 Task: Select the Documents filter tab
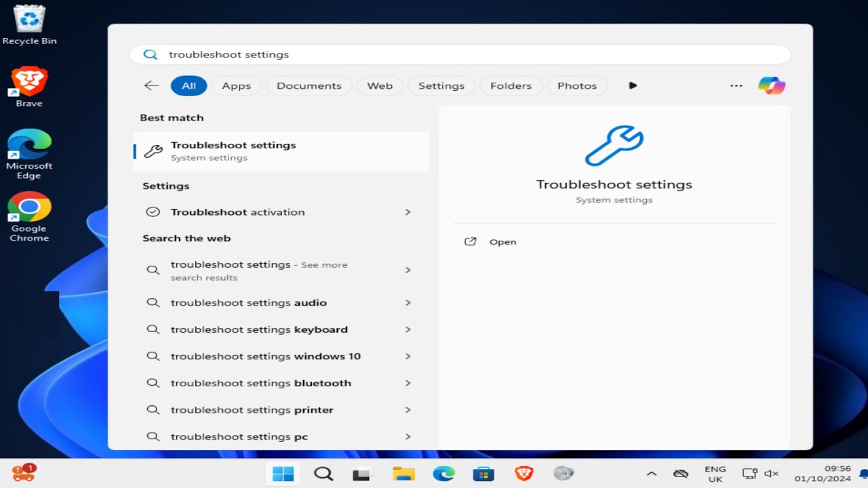pos(309,85)
